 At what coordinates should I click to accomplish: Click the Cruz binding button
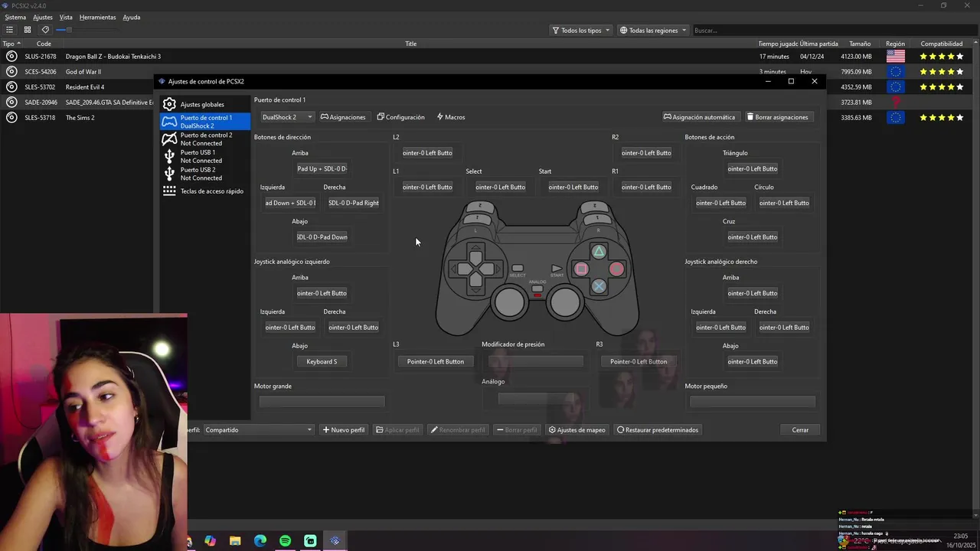pos(753,237)
